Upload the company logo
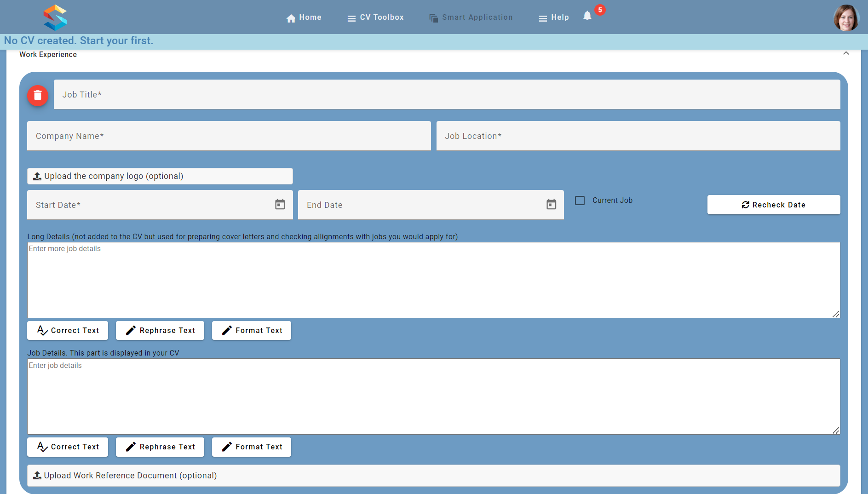 160,176
